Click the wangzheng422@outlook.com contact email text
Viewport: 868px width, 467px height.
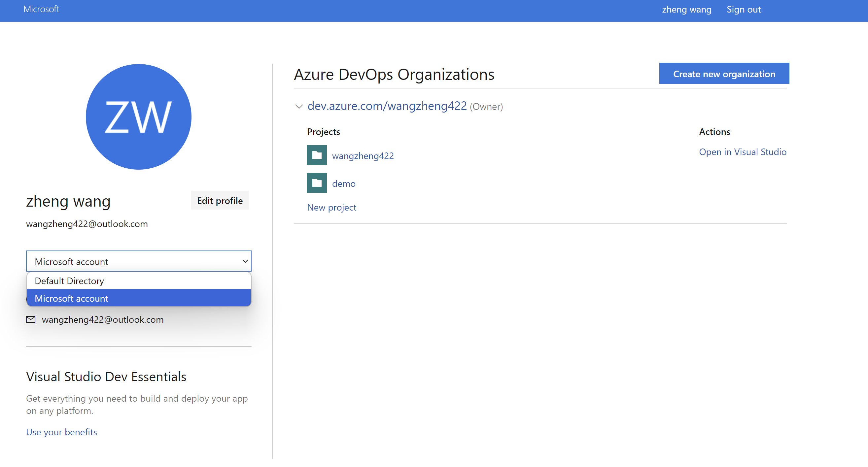102,319
